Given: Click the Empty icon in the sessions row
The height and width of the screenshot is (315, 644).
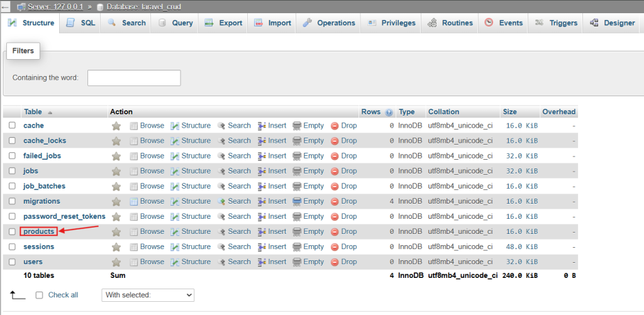Looking at the screenshot, I should tap(297, 247).
